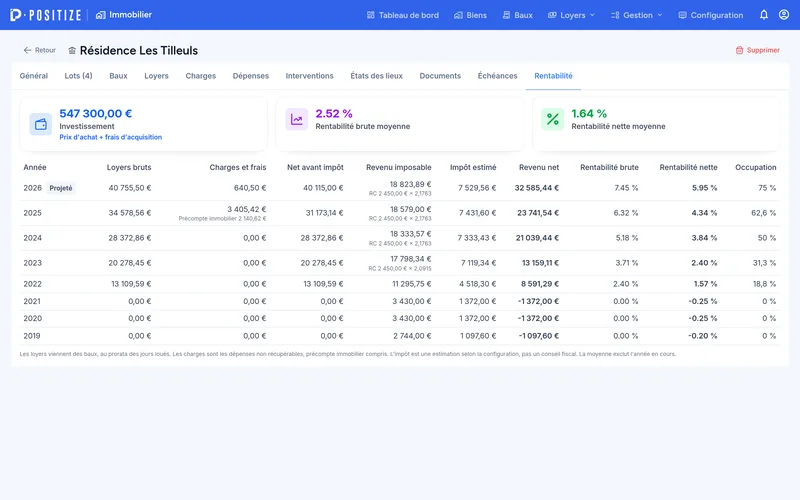Expand the Loyers dropdown in the top navigation
Viewport: 800px width, 500px height.
tap(571, 15)
